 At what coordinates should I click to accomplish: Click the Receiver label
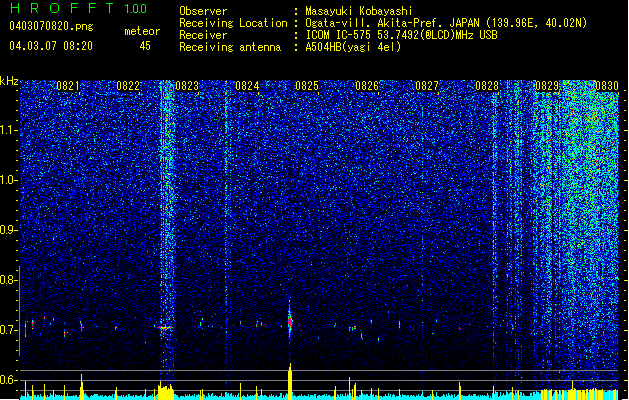pyautogui.click(x=203, y=35)
